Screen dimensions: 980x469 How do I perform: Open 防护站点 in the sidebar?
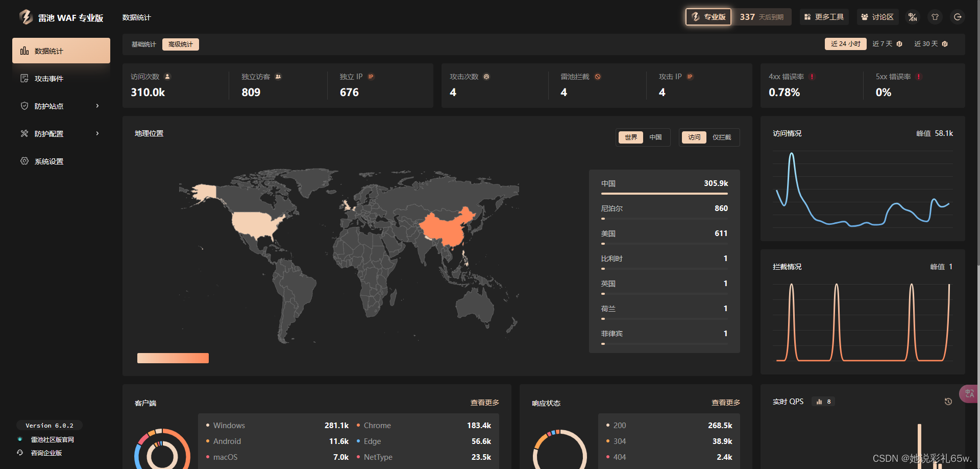pyautogui.click(x=61, y=106)
